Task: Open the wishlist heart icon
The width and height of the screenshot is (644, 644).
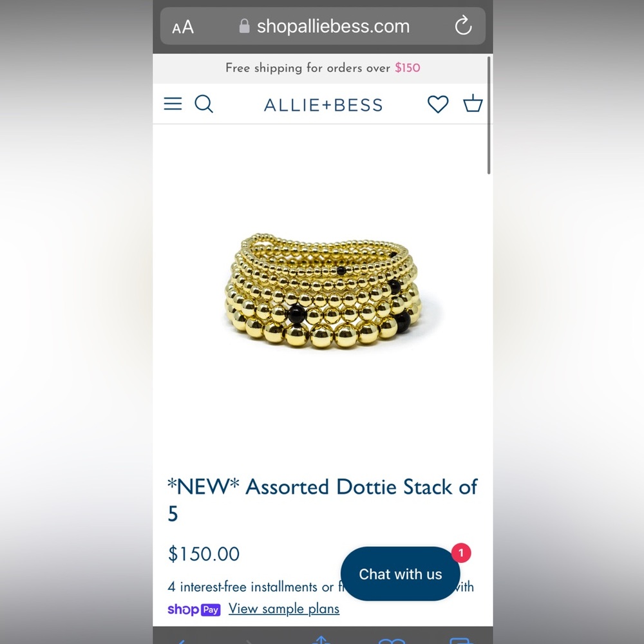Action: 438,104
